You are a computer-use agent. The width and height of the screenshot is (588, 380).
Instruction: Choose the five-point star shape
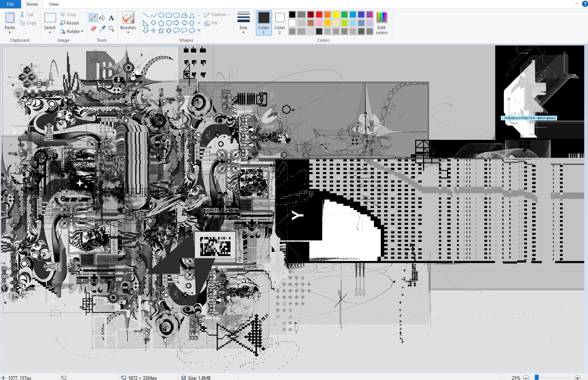[161, 30]
